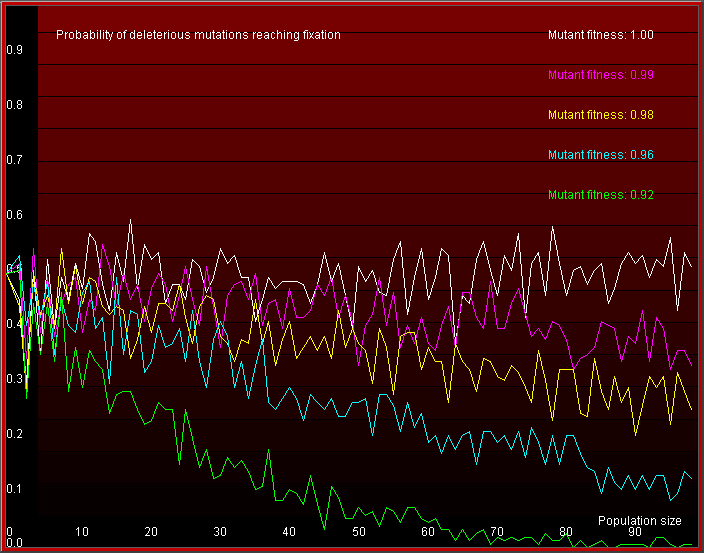The image size is (704, 553).
Task: Click the yellow 'Mutant fitness: 0.98' legend entry
Action: 600,115
